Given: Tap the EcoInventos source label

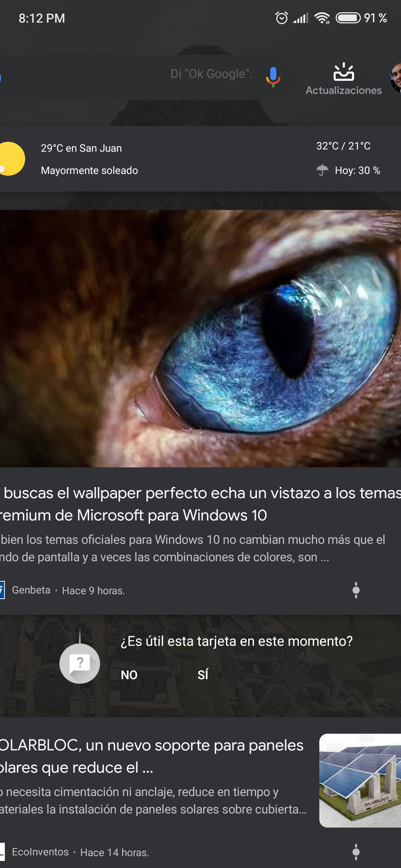Looking at the screenshot, I should point(40,852).
